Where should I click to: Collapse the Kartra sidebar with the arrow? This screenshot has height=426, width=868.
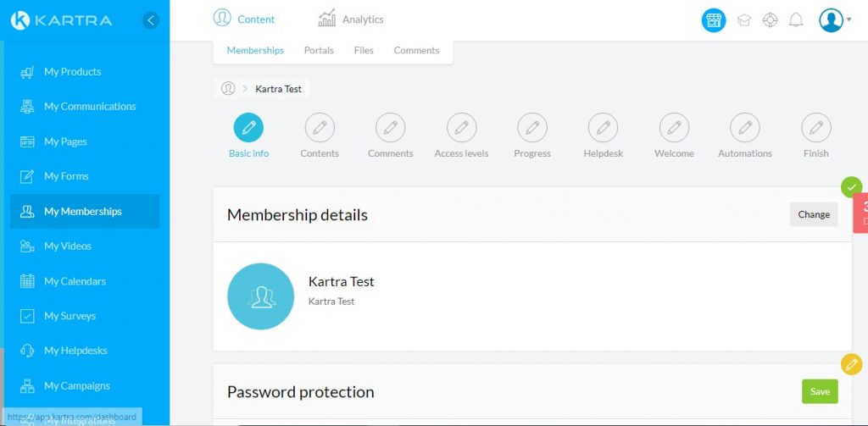pos(151,20)
